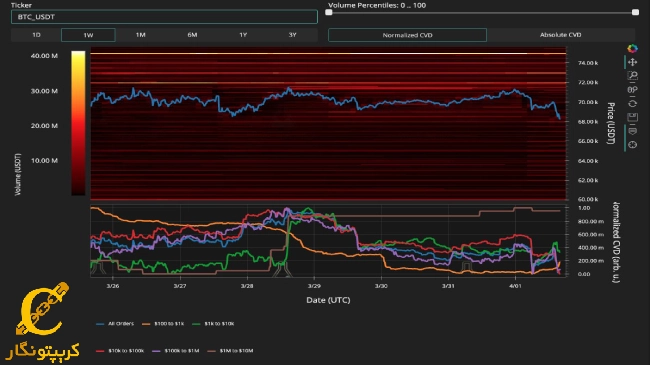Toggle $1k to $10k series in legend
The height and width of the screenshot is (365, 650).
pyautogui.click(x=213, y=324)
